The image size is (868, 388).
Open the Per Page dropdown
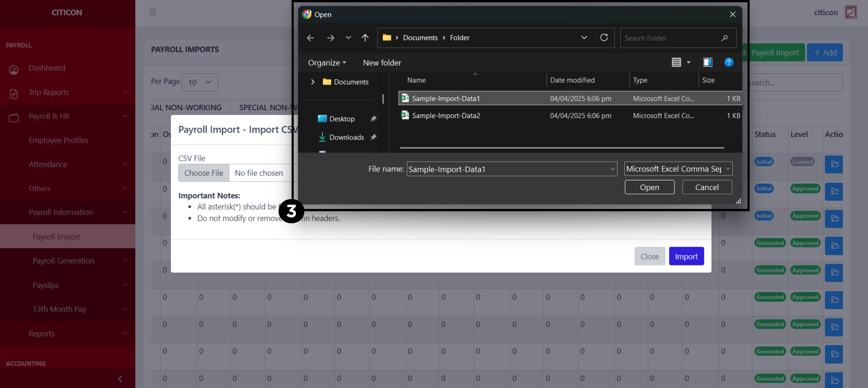pyautogui.click(x=200, y=83)
